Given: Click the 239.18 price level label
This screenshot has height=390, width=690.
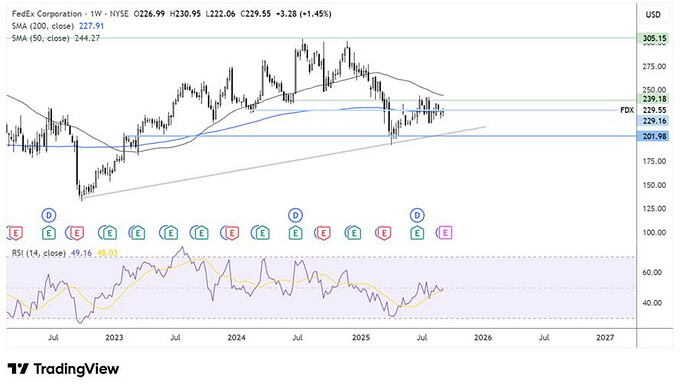Looking at the screenshot, I should [654, 99].
